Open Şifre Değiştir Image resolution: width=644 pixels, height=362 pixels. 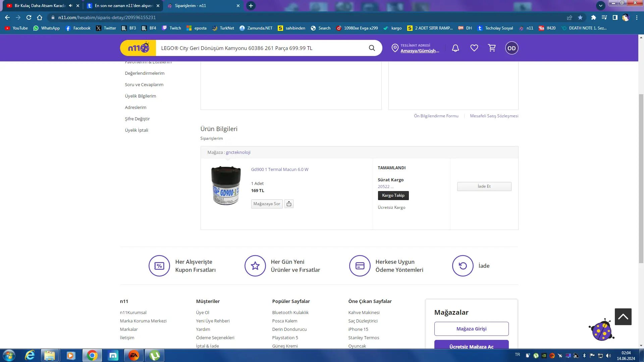point(137,119)
